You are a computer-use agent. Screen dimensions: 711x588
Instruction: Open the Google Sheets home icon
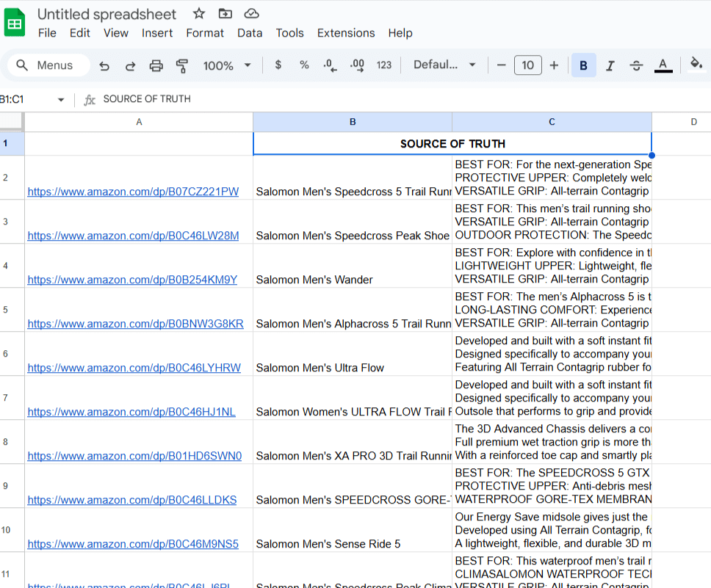click(15, 23)
